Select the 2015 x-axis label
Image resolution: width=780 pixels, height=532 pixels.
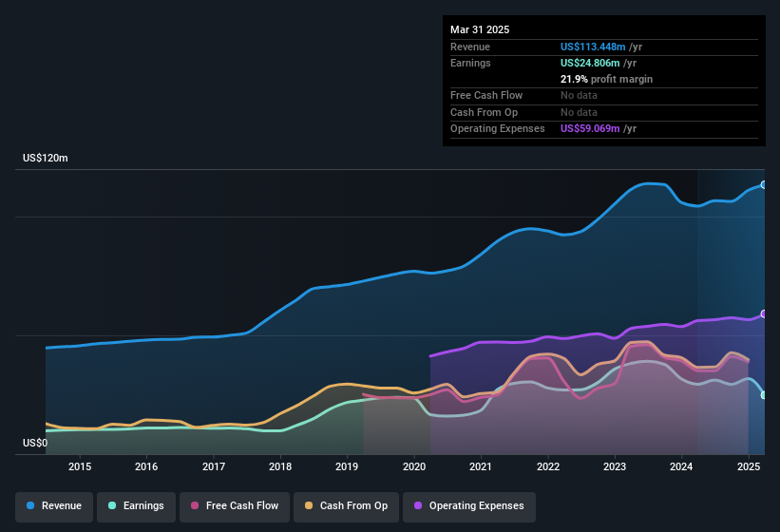tap(80, 466)
